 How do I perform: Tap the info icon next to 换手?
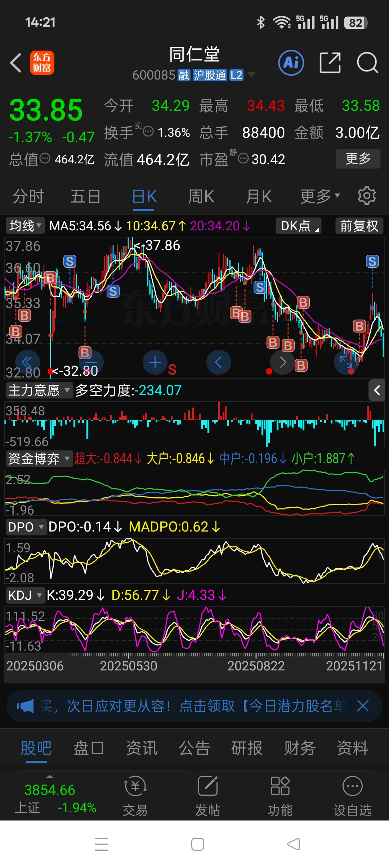148,131
